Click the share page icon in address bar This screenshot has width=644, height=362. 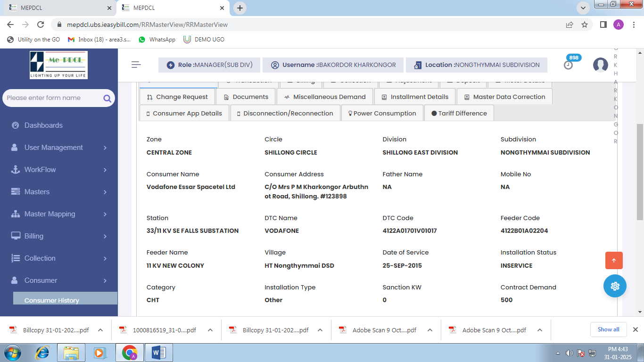(570, 25)
